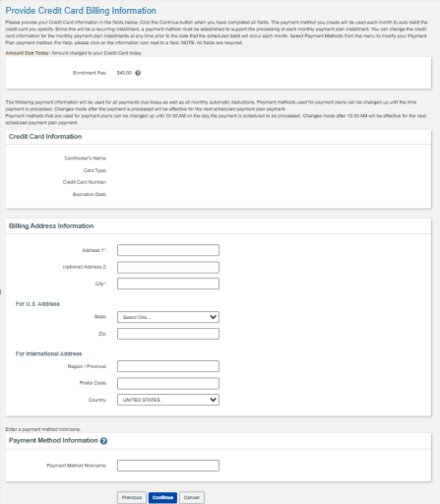The width and height of the screenshot is (440, 504).
Task: Click the Postal Code input field
Action: tap(168, 383)
